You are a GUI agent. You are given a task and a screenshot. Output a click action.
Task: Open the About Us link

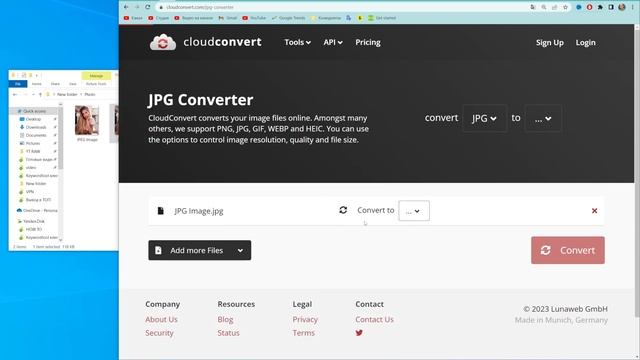tap(161, 319)
